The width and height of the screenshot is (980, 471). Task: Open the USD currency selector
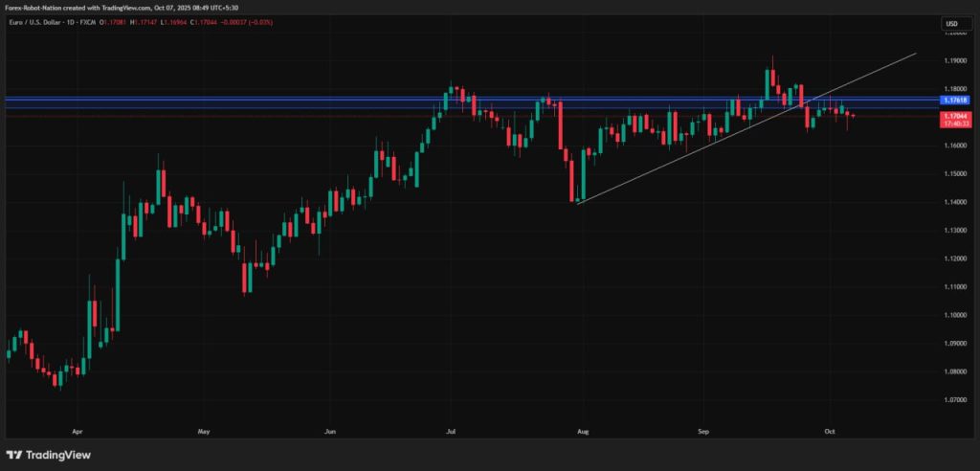(951, 23)
